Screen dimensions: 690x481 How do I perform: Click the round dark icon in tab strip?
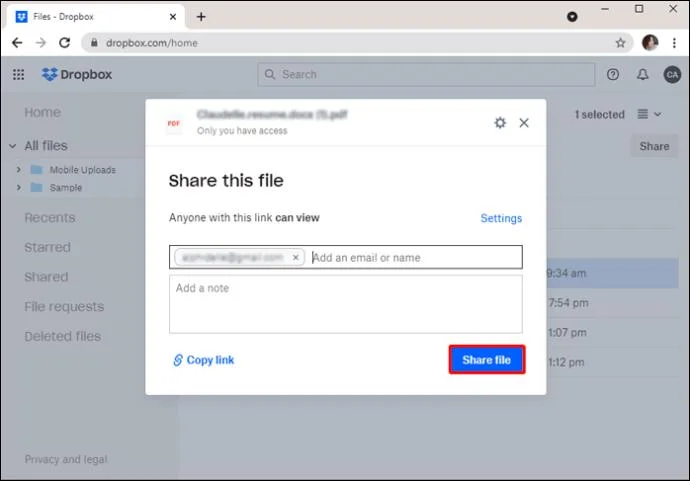(572, 17)
